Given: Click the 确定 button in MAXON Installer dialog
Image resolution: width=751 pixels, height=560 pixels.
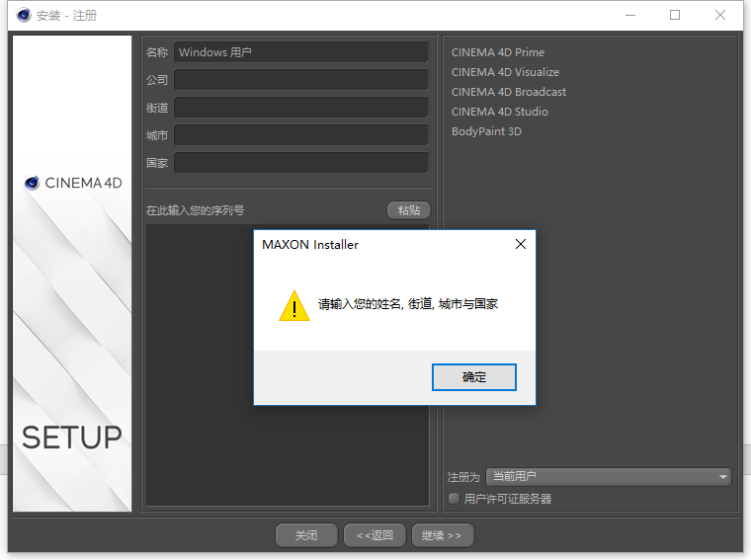Looking at the screenshot, I should (x=473, y=377).
